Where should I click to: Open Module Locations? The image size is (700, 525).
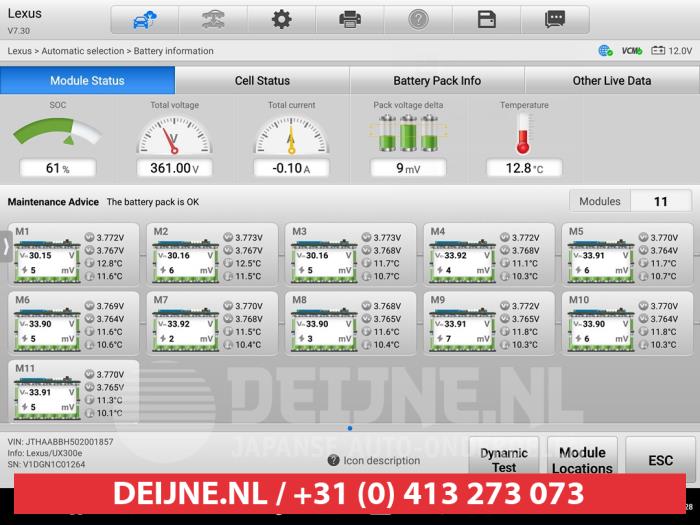(582, 458)
